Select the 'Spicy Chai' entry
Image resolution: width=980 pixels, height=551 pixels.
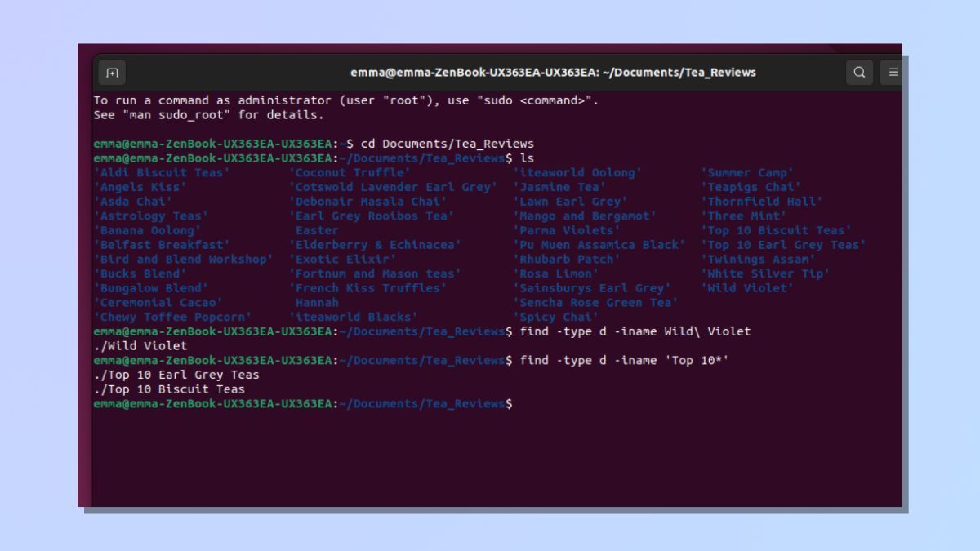pyautogui.click(x=555, y=317)
